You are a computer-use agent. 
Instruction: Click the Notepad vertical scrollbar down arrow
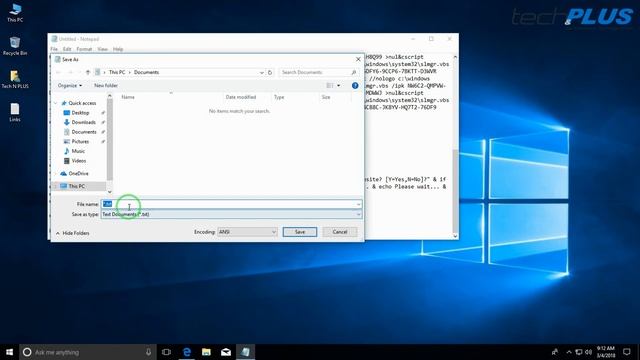click(455, 236)
